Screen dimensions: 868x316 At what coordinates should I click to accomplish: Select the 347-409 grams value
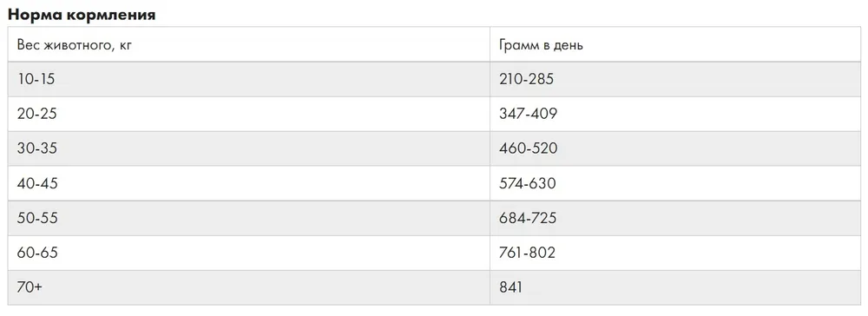tap(528, 114)
